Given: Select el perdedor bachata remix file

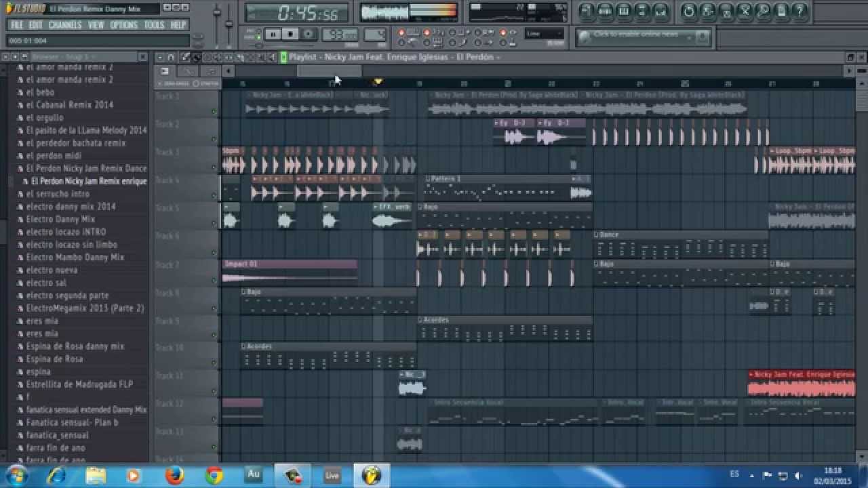Looking at the screenshot, I should [x=76, y=144].
